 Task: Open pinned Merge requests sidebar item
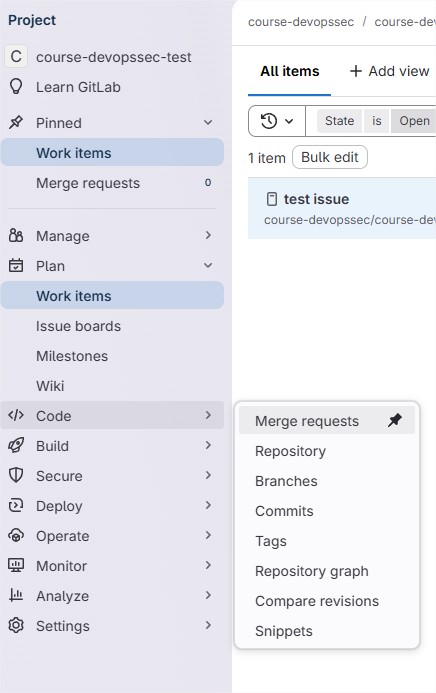[112, 183]
